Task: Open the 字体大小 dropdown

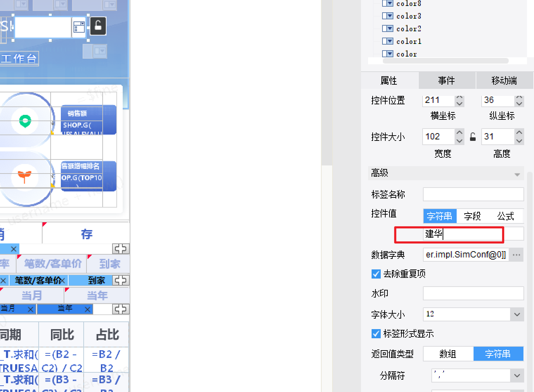Action: pyautogui.click(x=517, y=314)
